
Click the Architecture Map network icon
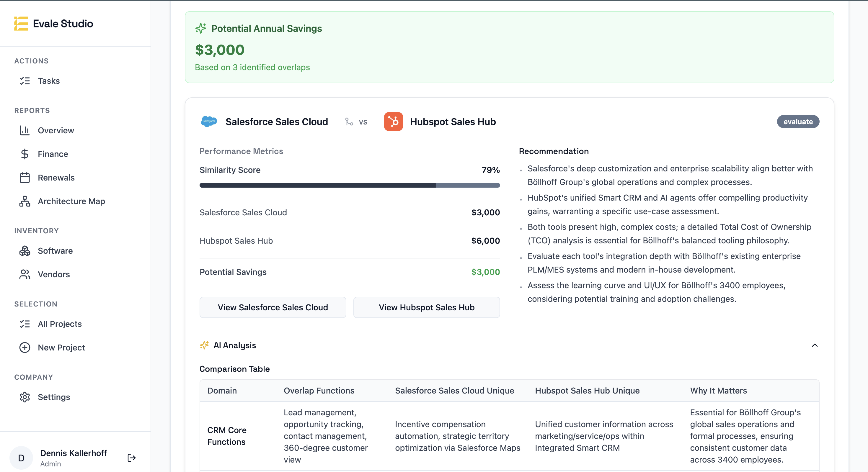coord(25,201)
